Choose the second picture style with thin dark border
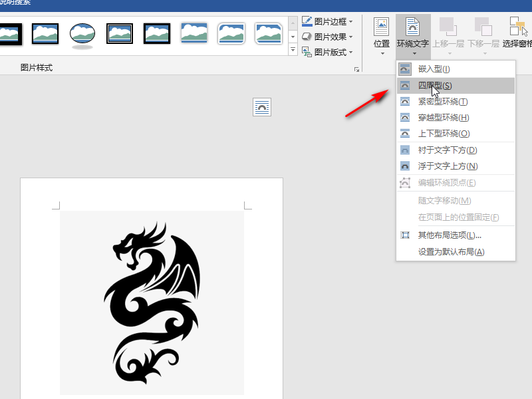Viewport: 532px width, 399px height. pyautogui.click(x=45, y=34)
